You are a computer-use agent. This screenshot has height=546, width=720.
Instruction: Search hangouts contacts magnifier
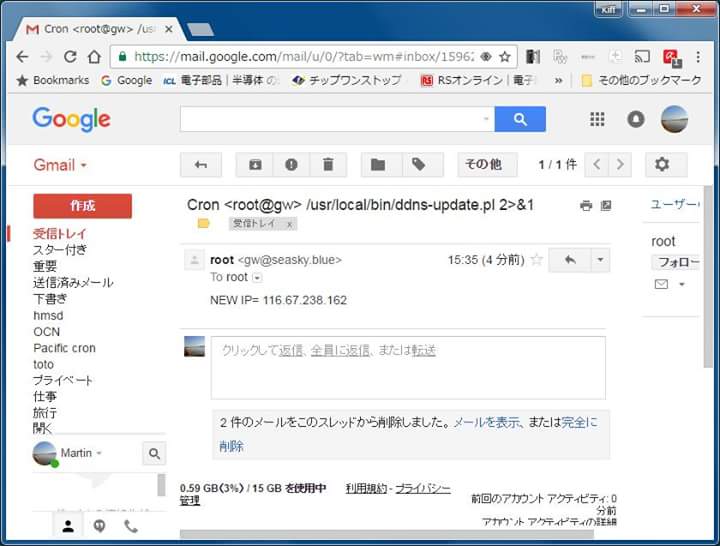coord(154,454)
